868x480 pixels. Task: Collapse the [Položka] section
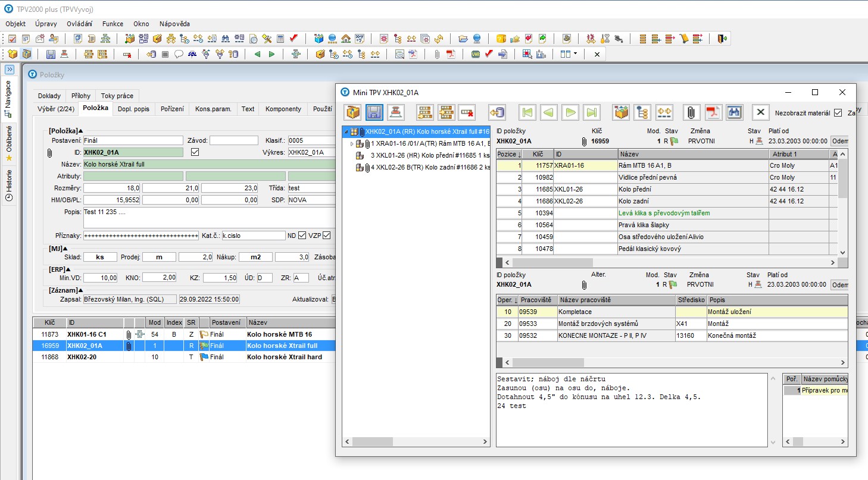tap(81, 130)
